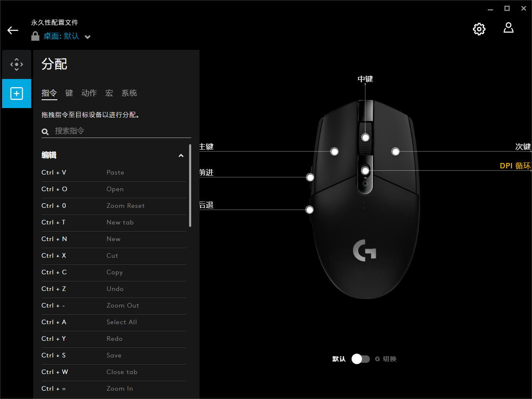This screenshot has height=399, width=532.
Task: Select the middle button marker on wheel
Action: click(x=365, y=138)
